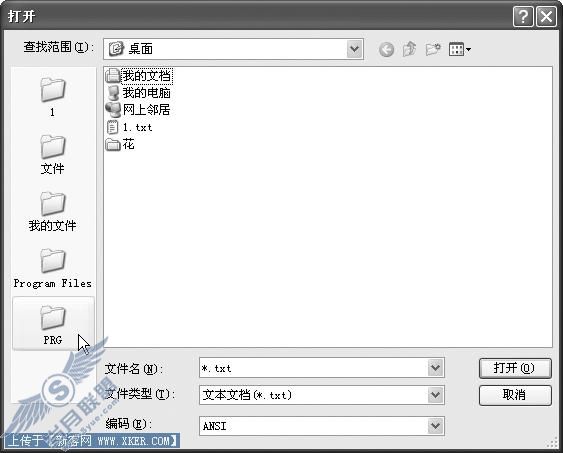Expand the 编码 encoding dropdown
Viewport: 563px width, 453px height.
point(435,426)
